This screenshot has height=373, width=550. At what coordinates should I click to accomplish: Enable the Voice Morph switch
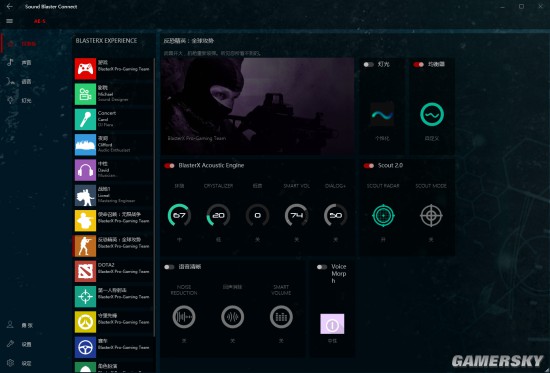coord(322,267)
